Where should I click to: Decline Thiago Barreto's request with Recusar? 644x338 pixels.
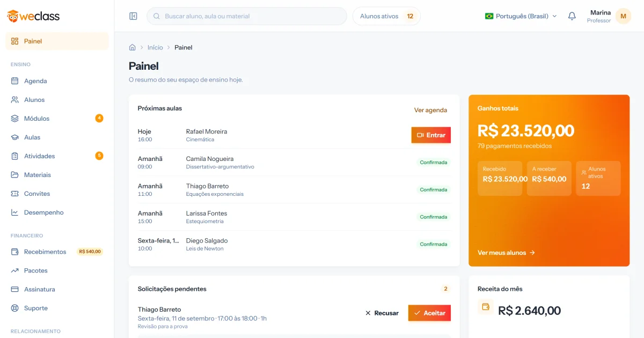click(382, 313)
